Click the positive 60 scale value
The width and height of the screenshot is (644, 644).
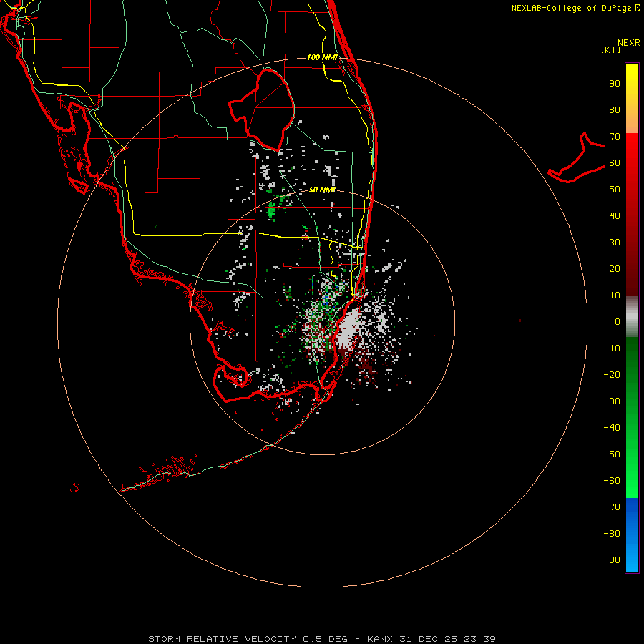pos(615,163)
